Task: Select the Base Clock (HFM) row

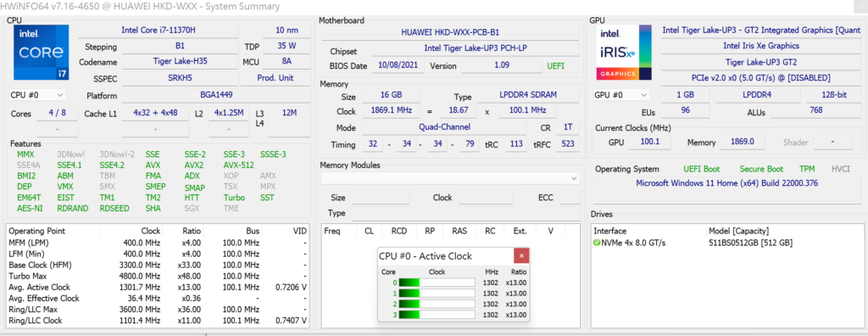Action: (158, 265)
